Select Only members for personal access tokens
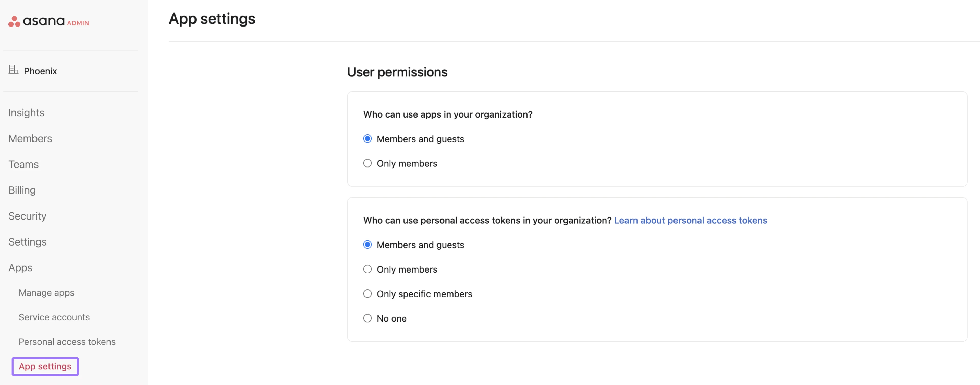Viewport: 980px width, 385px height. click(367, 269)
